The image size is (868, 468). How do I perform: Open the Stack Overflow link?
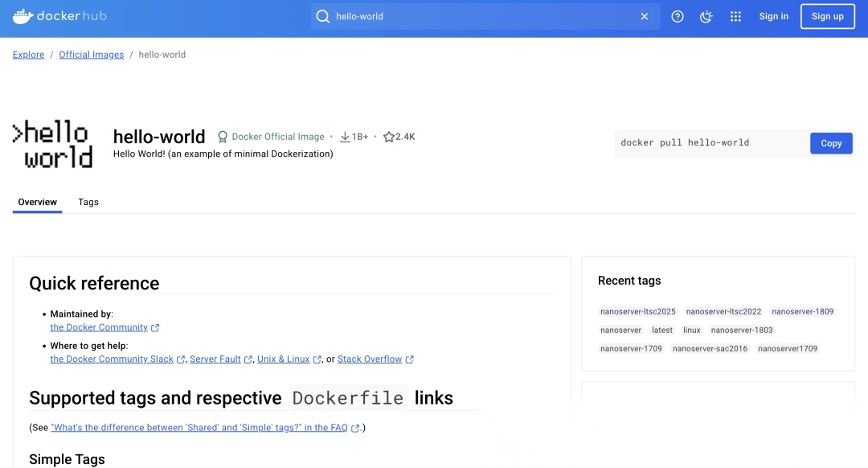370,359
